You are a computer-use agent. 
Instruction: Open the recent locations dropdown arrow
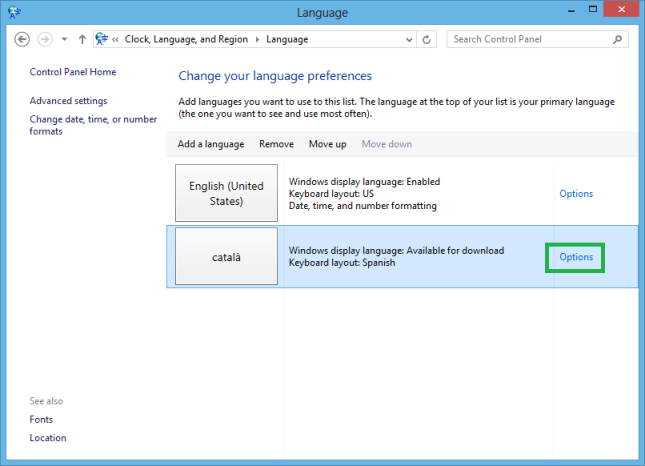tap(64, 39)
